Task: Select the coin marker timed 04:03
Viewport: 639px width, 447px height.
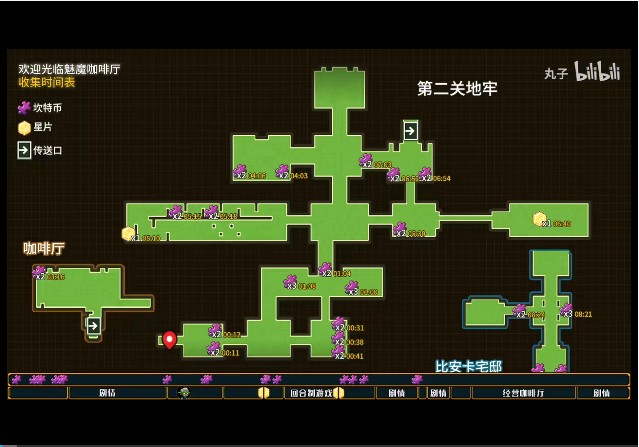Action: coord(282,171)
